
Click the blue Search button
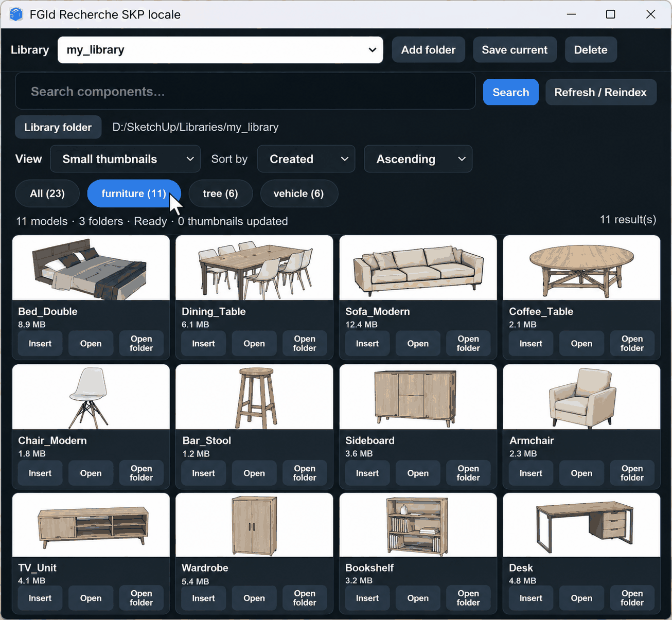pos(510,92)
